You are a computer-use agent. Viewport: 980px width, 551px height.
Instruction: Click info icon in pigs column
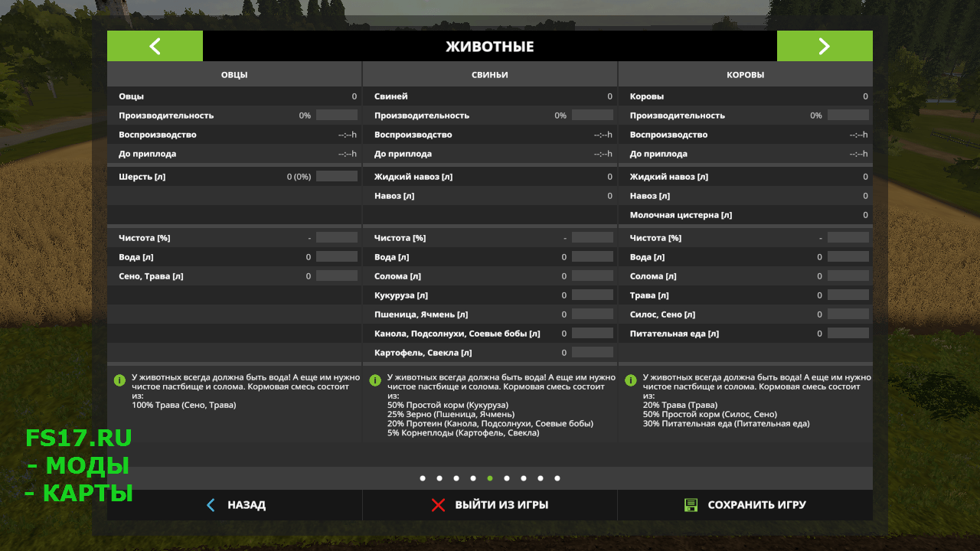pos(375,380)
